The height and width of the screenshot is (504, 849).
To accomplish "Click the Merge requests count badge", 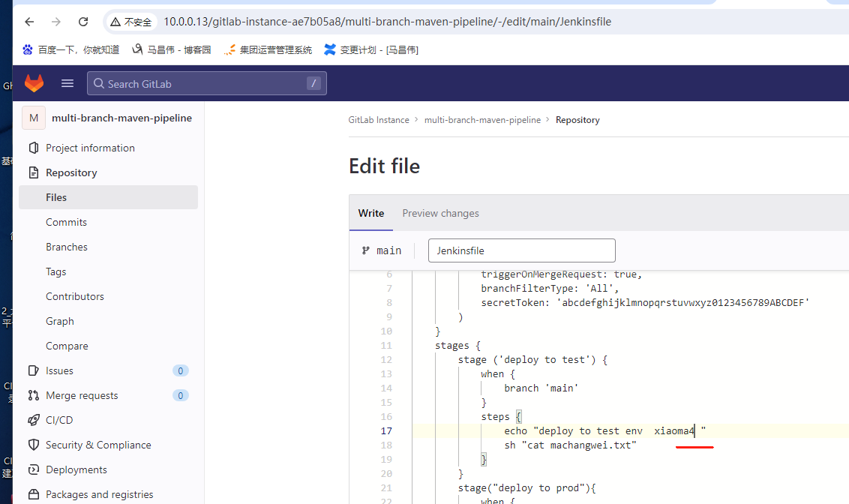I will coord(180,395).
